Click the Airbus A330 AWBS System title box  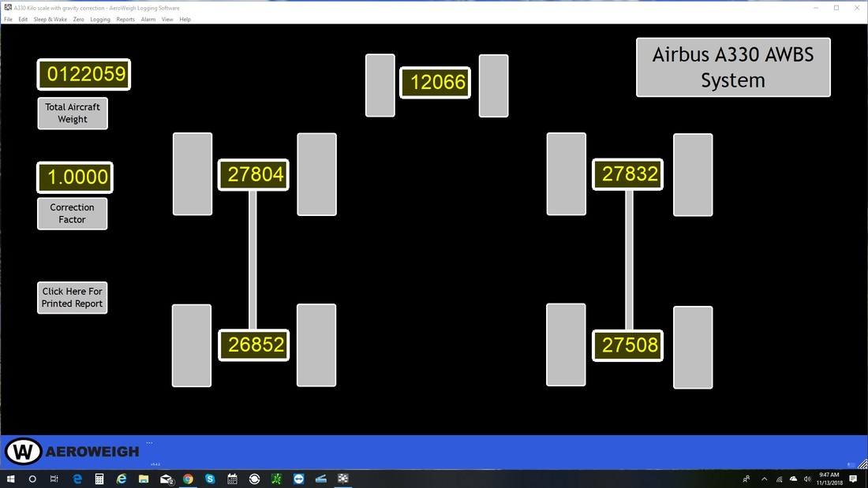click(x=733, y=68)
